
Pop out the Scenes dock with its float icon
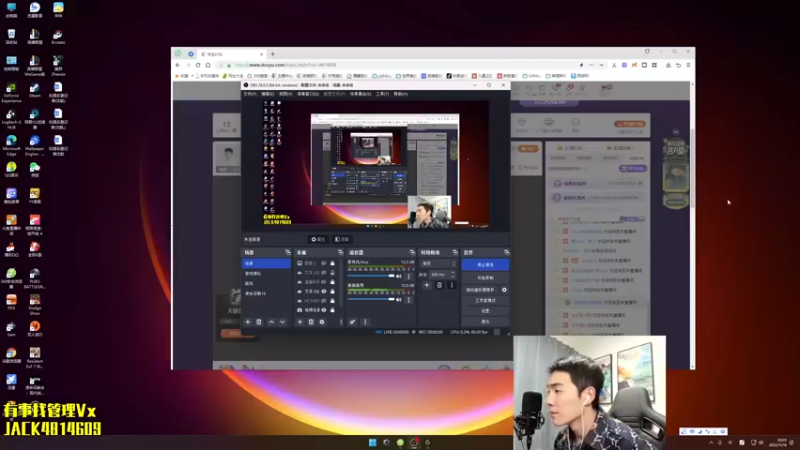pos(288,253)
